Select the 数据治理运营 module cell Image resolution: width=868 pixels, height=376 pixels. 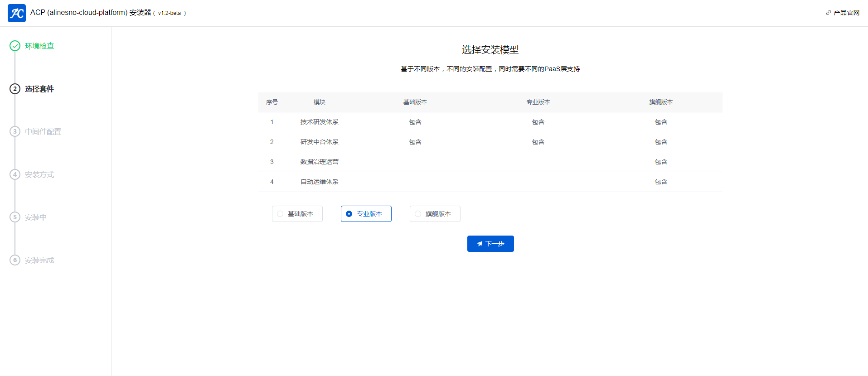coord(320,162)
